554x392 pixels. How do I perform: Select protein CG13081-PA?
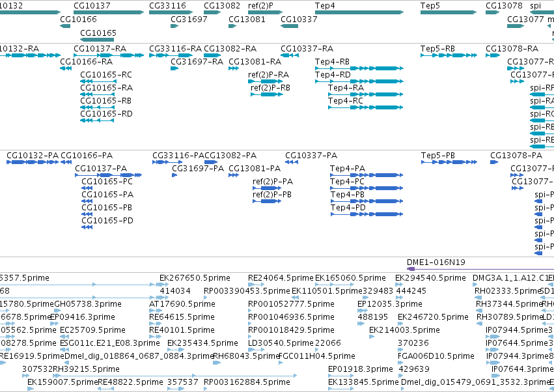[x=255, y=169]
